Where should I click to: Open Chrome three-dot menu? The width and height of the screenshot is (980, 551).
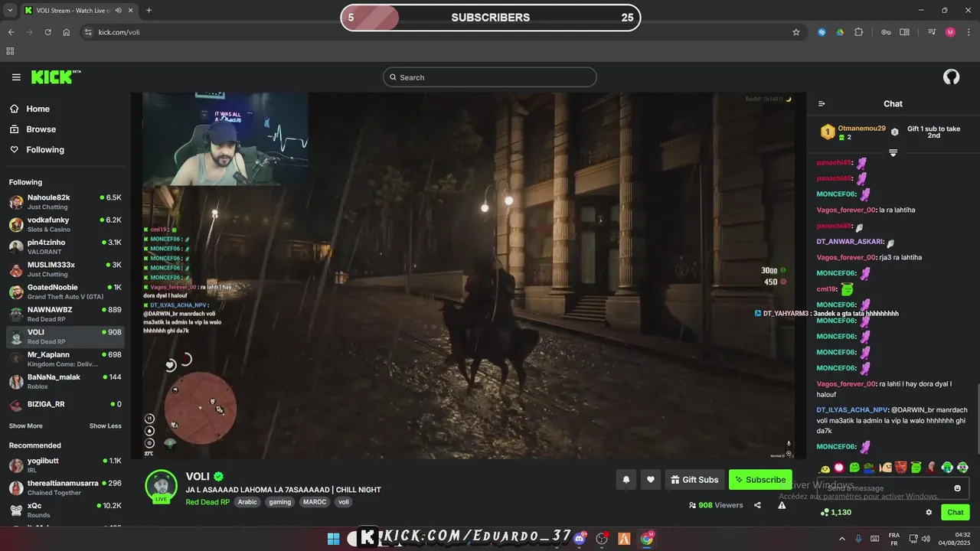click(969, 32)
